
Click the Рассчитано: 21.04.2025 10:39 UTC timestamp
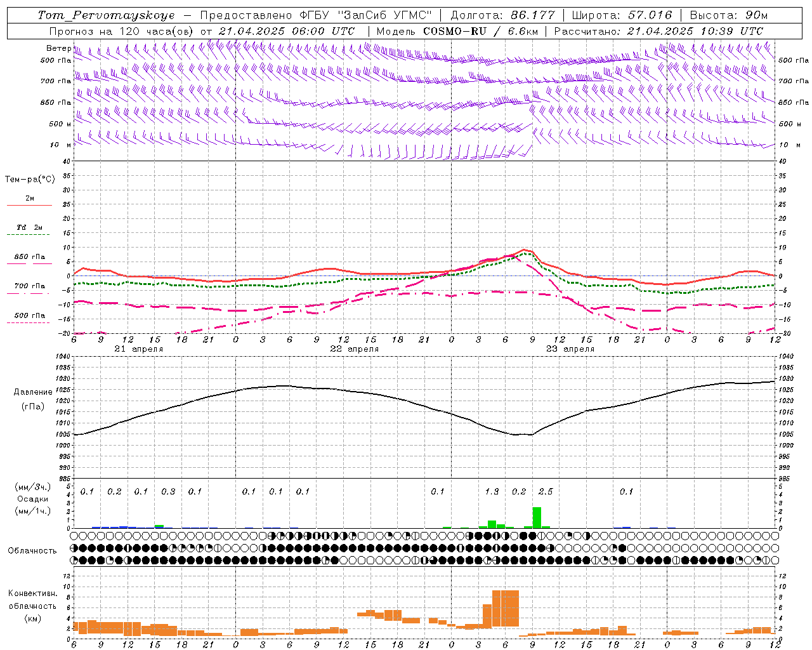[x=658, y=31]
